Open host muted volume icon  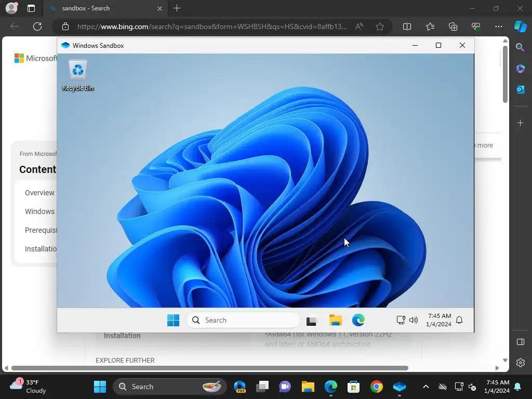tap(472, 387)
